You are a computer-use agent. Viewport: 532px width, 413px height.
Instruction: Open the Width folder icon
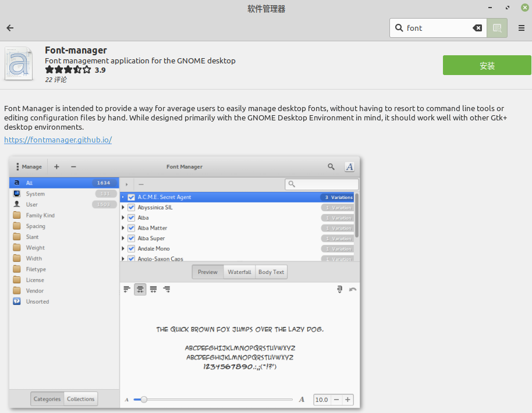coord(17,258)
